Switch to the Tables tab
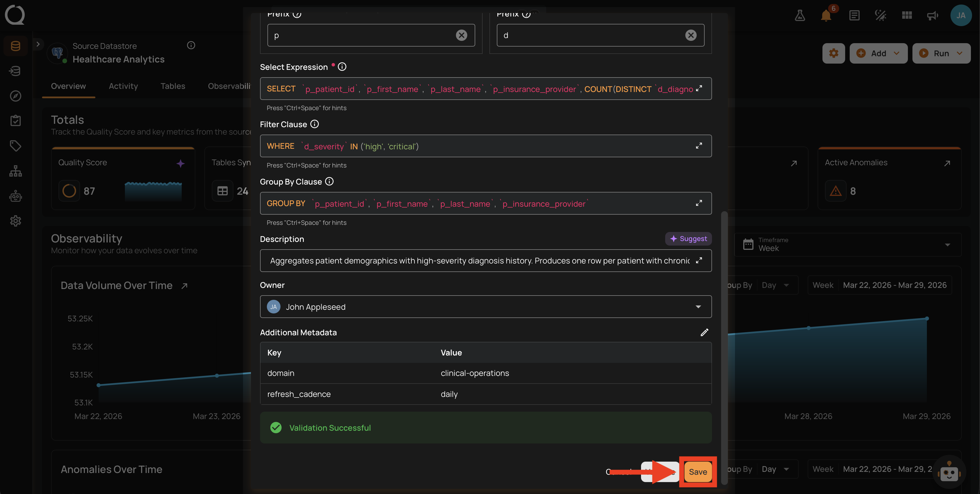 (x=173, y=86)
